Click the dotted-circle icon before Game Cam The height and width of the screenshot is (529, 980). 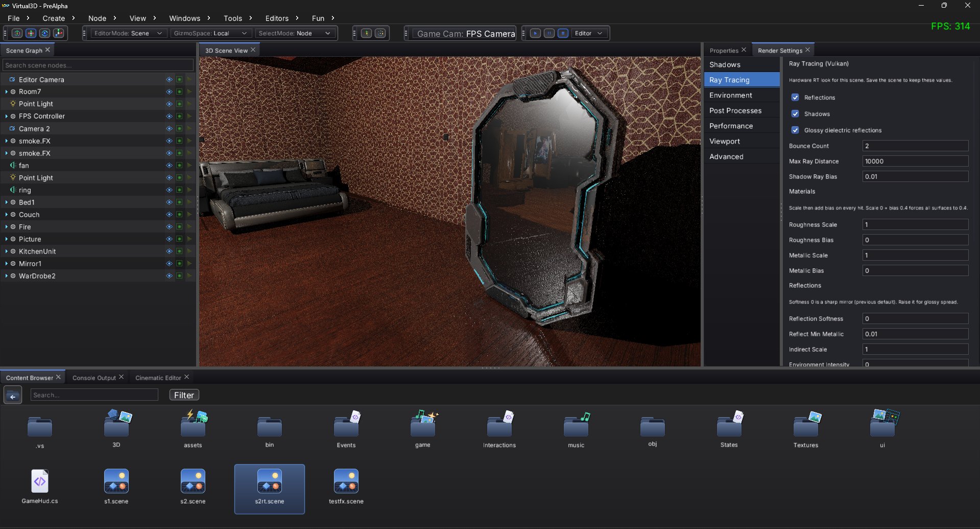(x=380, y=33)
